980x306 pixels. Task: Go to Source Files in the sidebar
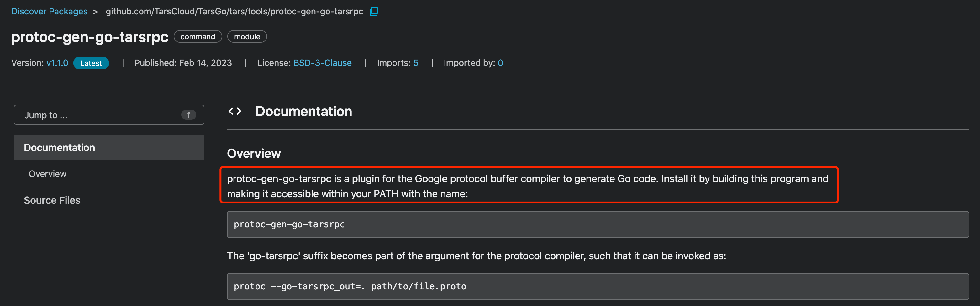[52, 200]
